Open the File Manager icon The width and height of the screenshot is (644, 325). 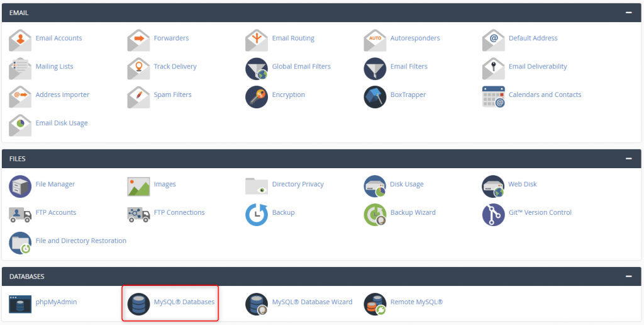(x=20, y=186)
